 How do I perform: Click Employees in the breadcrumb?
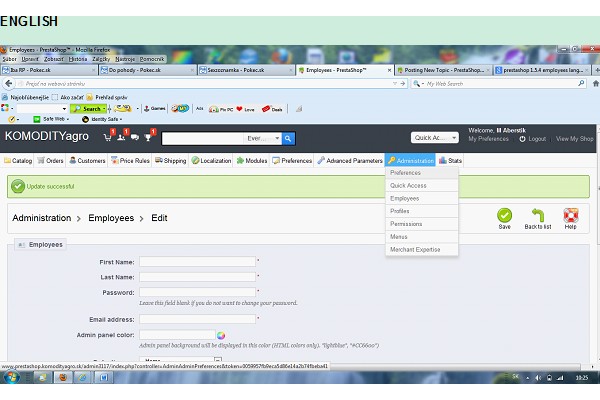111,218
